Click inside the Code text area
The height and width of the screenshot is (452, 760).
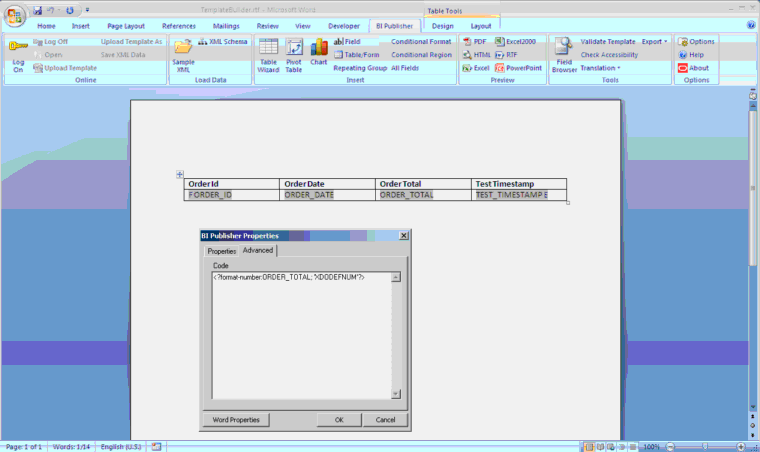(x=301, y=335)
